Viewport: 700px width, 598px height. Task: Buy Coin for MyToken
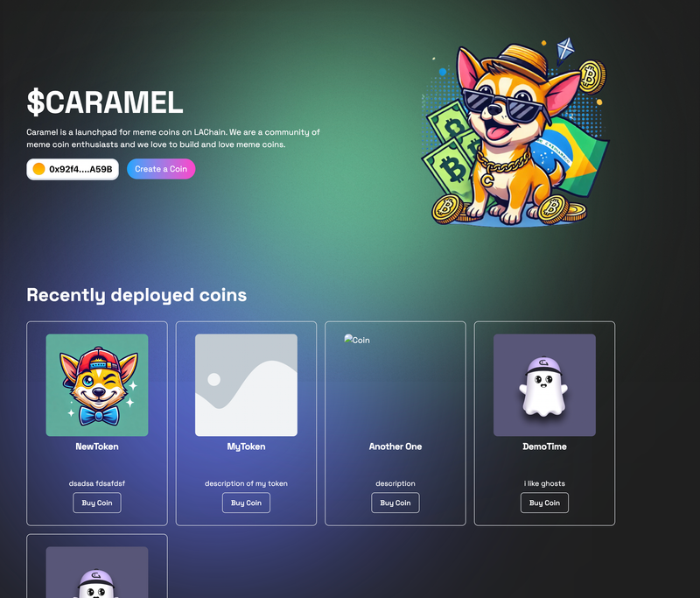(246, 503)
